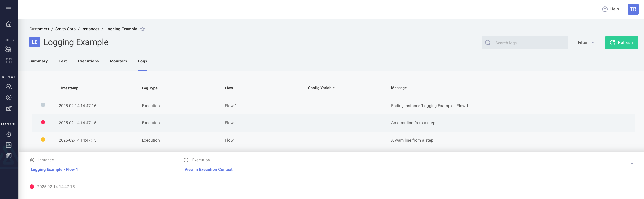Screen dimensions: 644x199
Task: Go to Smith Corp breadcrumb
Action: [65, 29]
